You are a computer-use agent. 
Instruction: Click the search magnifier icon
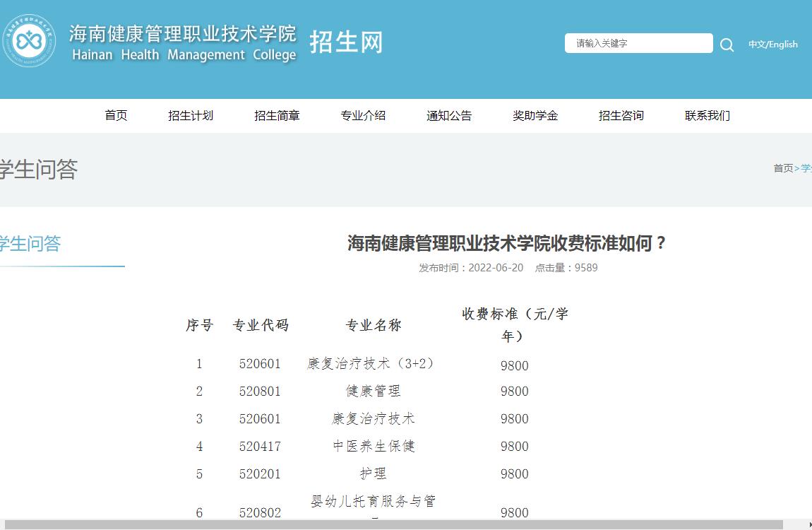727,45
